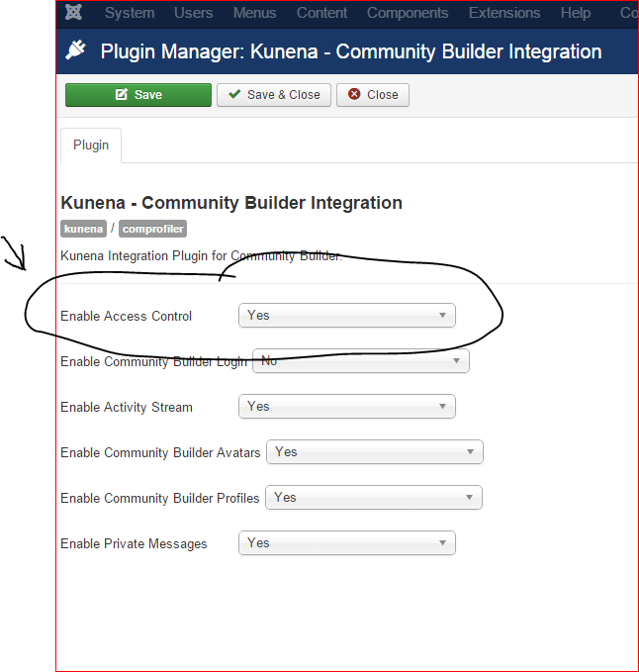Click Kunena - Community Builder Integration heading
The image size is (639, 672).
coord(231,202)
